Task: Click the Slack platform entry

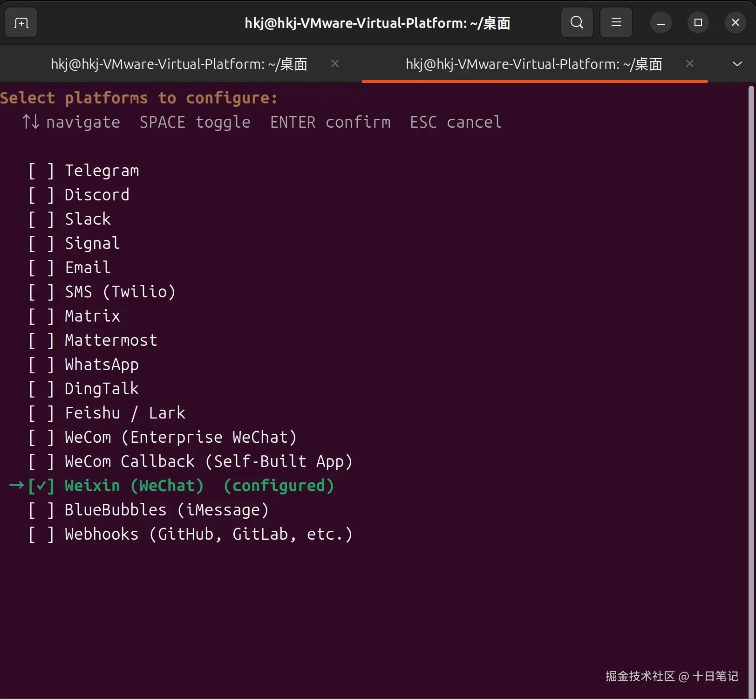Action: (88, 219)
